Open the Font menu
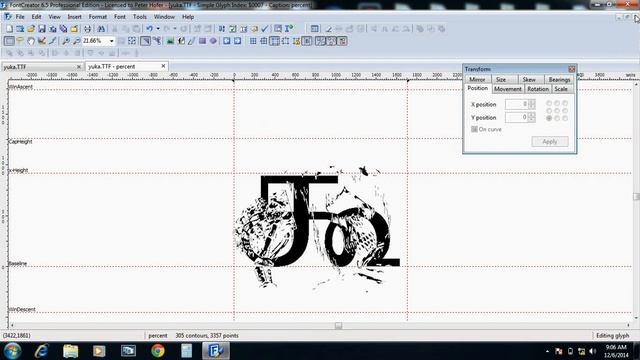The height and width of the screenshot is (360, 640). pos(120,17)
